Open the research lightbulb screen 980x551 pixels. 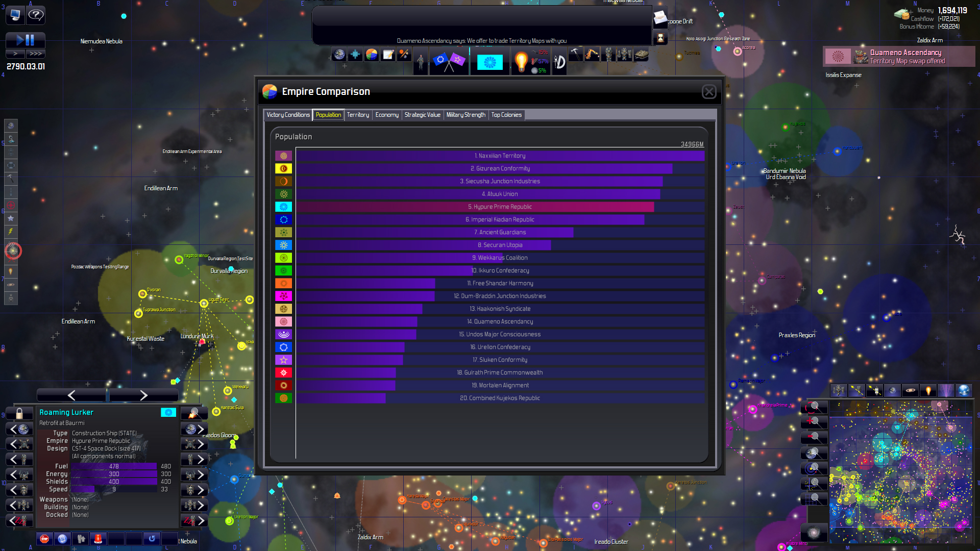point(521,62)
